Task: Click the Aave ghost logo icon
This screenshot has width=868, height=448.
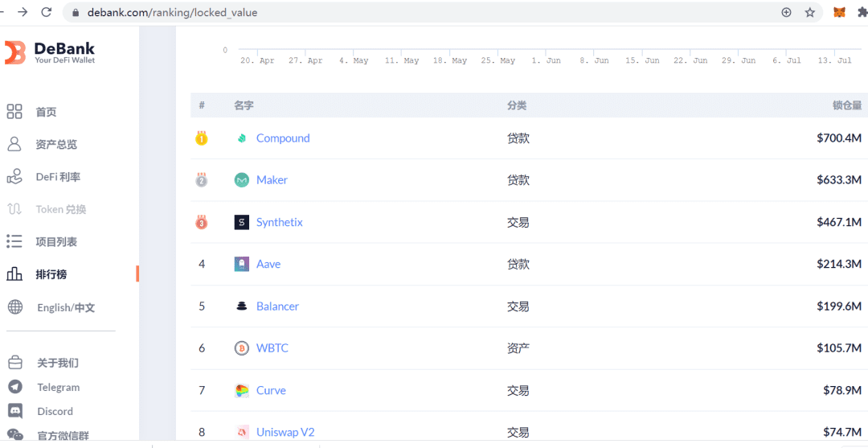Action: click(241, 264)
